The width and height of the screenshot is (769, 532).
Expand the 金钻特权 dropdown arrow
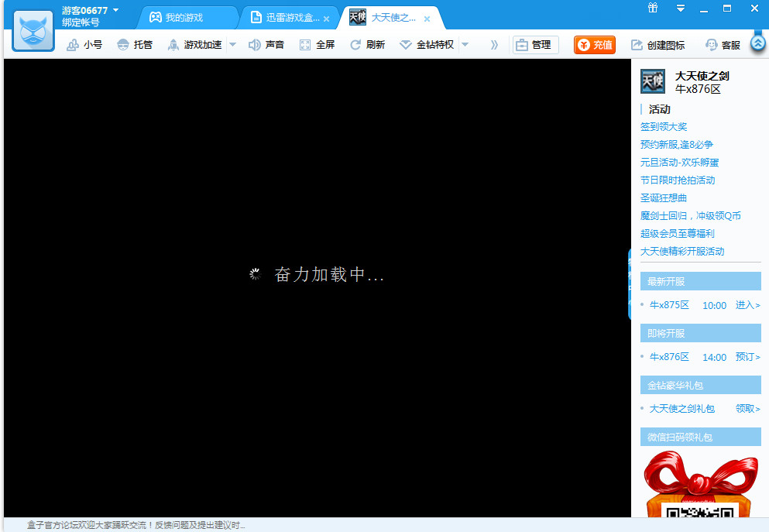click(x=465, y=45)
